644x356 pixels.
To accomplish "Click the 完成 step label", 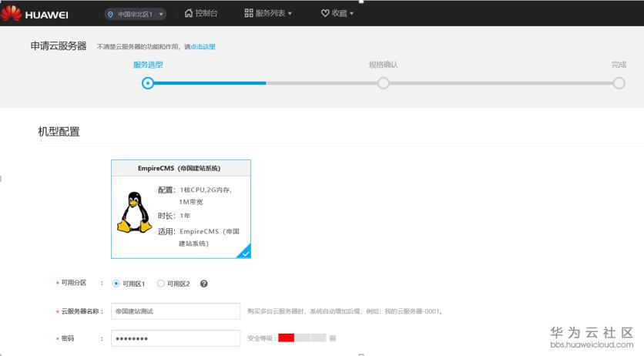I will (619, 65).
